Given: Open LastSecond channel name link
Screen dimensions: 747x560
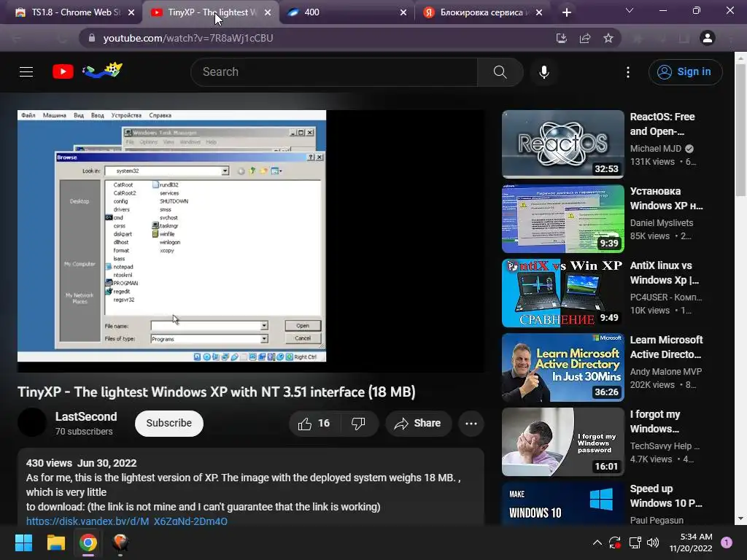Looking at the screenshot, I should [86, 416].
